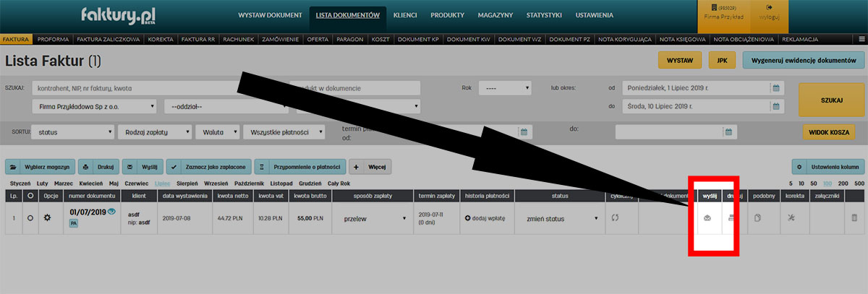Switch to the Proforma document tab
Viewport: 868px width, 294px height.
[52, 38]
